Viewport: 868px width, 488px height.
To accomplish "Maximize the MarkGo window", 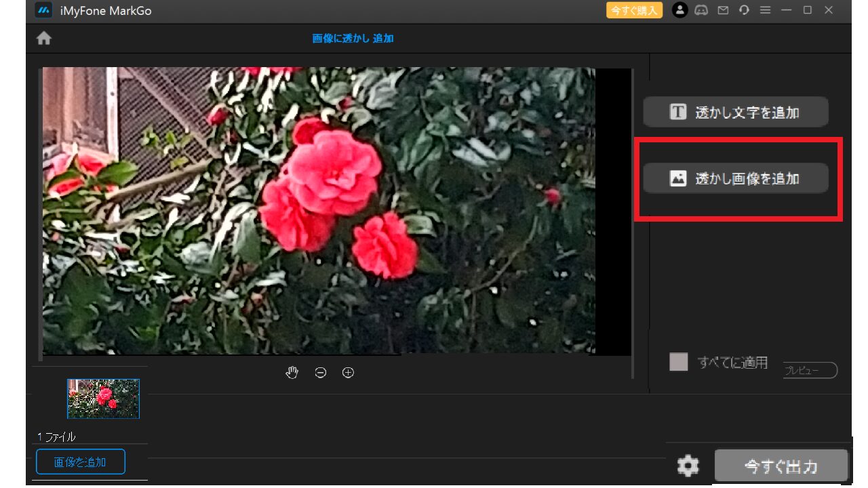I will 808,10.
